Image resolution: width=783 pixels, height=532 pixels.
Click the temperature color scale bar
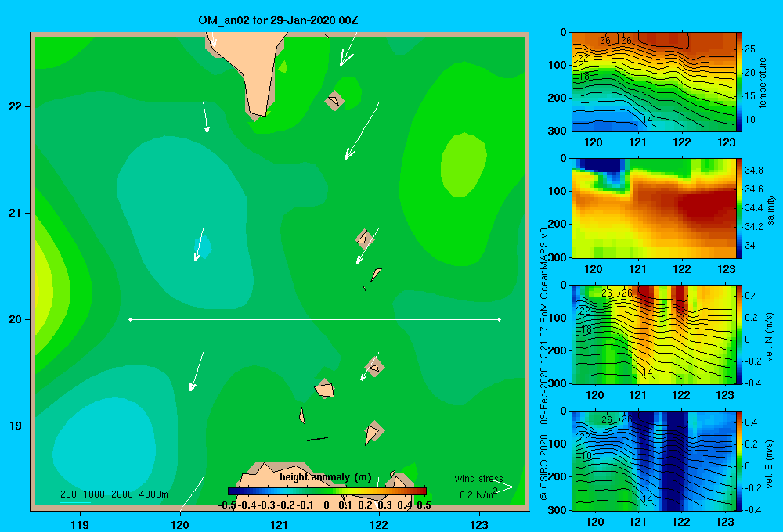pos(739,82)
